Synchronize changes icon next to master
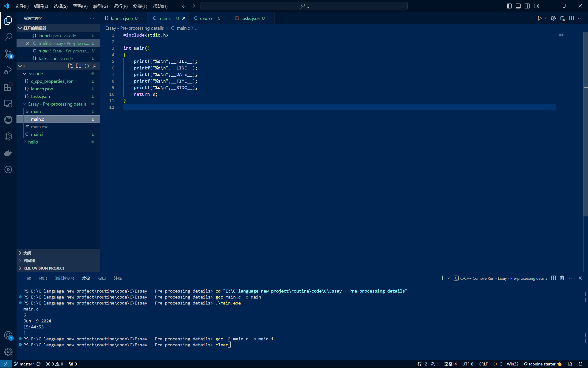588x368 pixels. (x=38, y=364)
